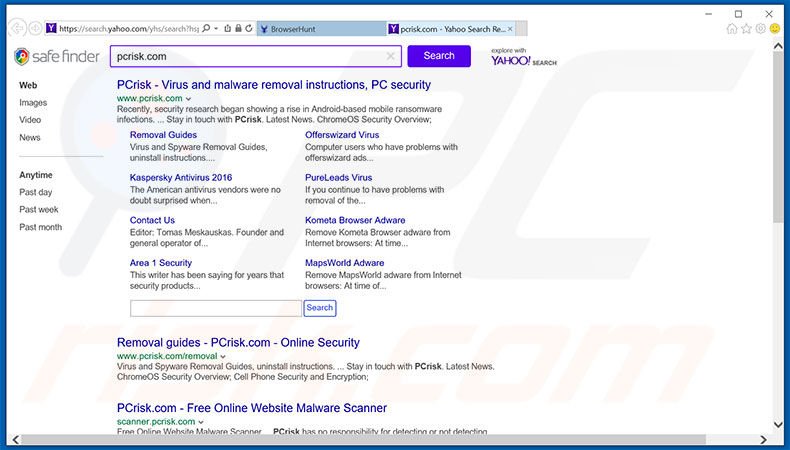Click the magnifier search icon in the address bar
Screen dimensions: 790x450
click(206, 28)
